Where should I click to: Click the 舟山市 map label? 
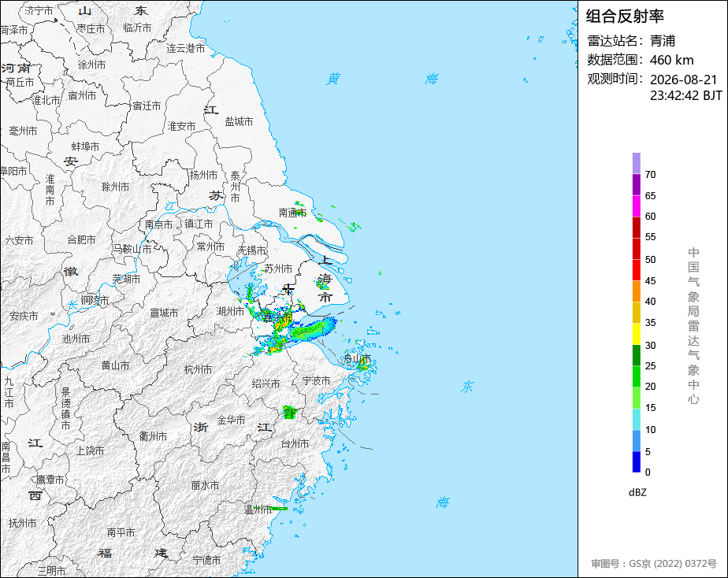[357, 358]
